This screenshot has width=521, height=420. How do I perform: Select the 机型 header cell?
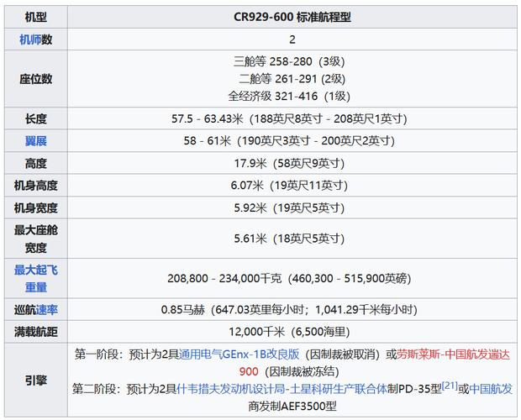(x=36, y=17)
